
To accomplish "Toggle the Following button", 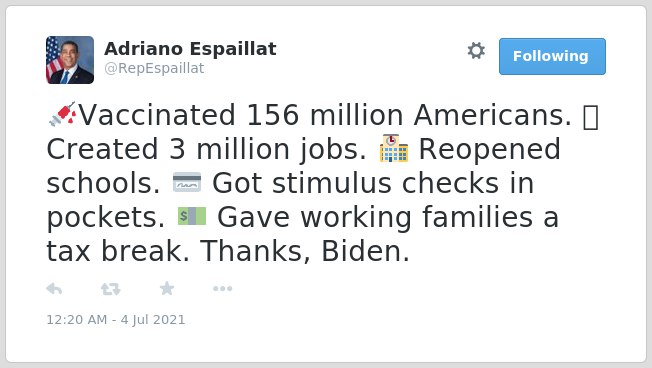I will click(x=552, y=57).
